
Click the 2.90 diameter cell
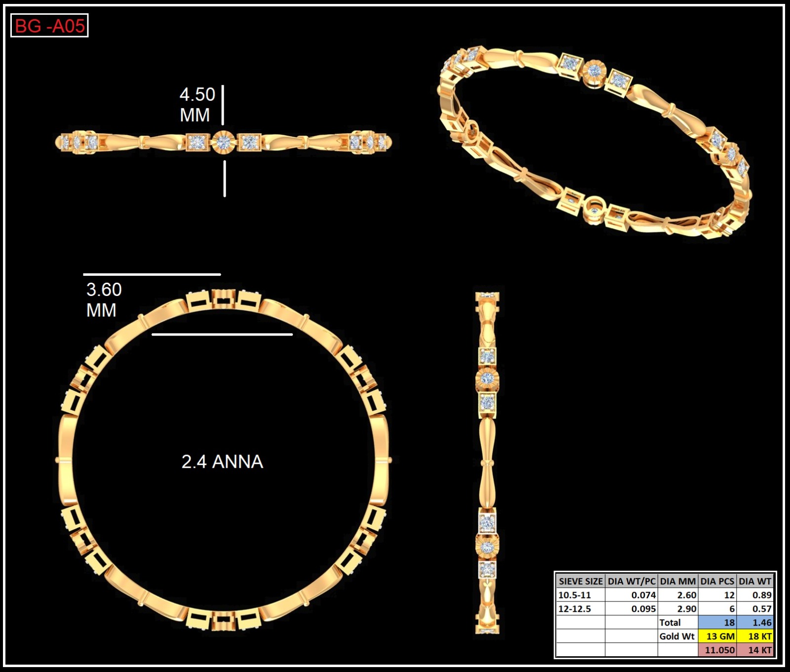tap(678, 609)
